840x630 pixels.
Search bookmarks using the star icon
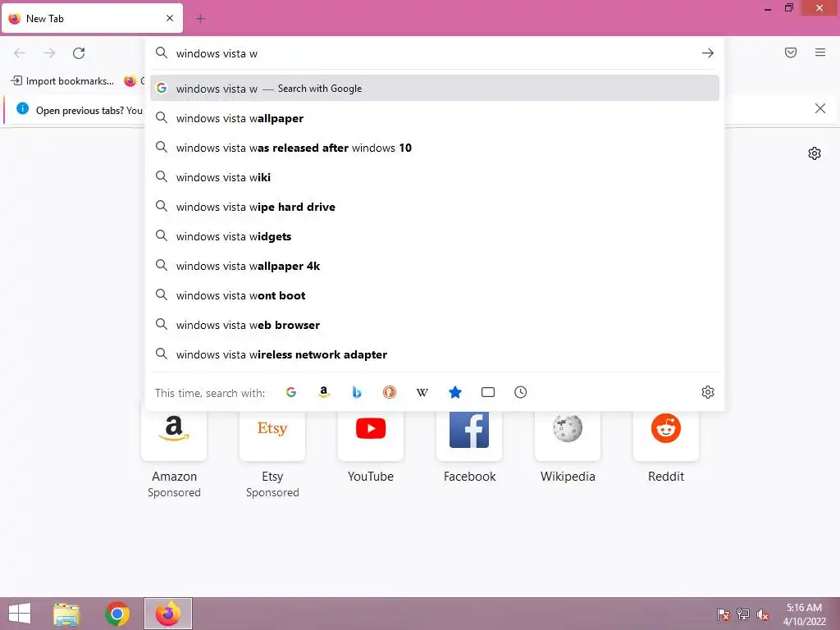(x=454, y=392)
